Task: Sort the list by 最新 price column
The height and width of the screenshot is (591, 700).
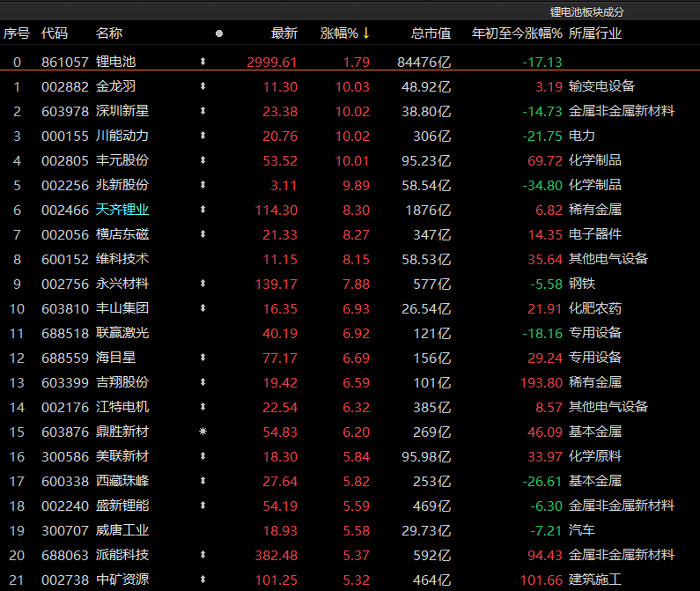Action: pos(284,33)
